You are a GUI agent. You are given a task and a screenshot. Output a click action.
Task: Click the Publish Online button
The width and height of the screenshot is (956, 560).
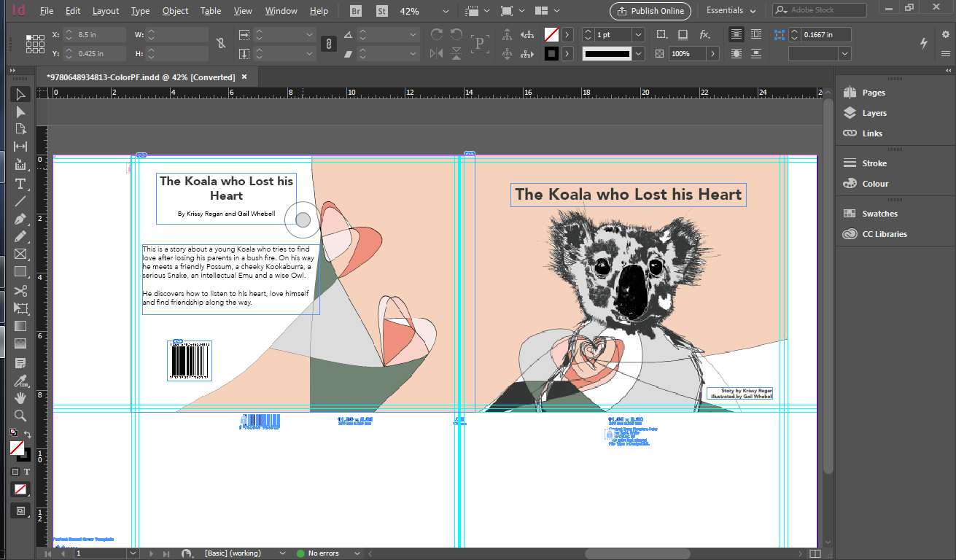[x=650, y=11]
